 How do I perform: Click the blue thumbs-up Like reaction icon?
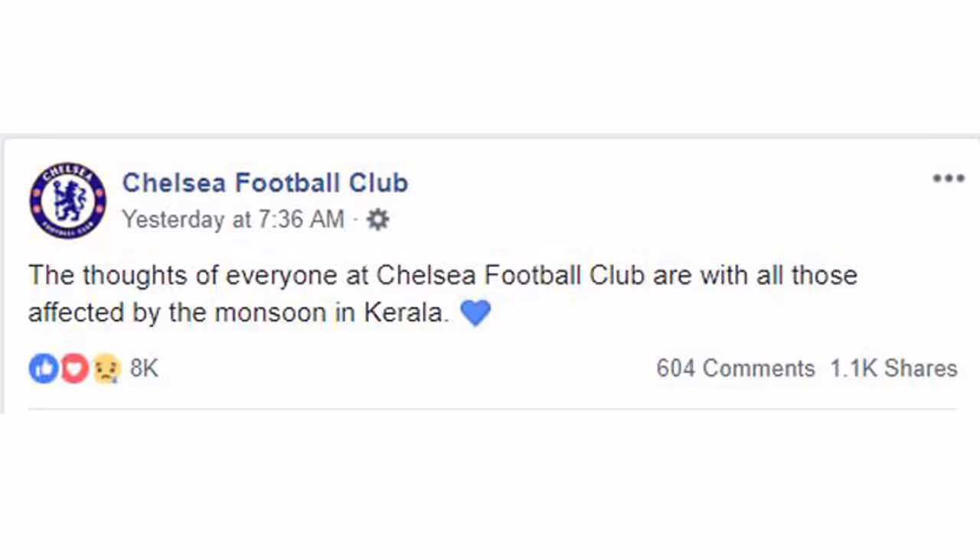[44, 368]
